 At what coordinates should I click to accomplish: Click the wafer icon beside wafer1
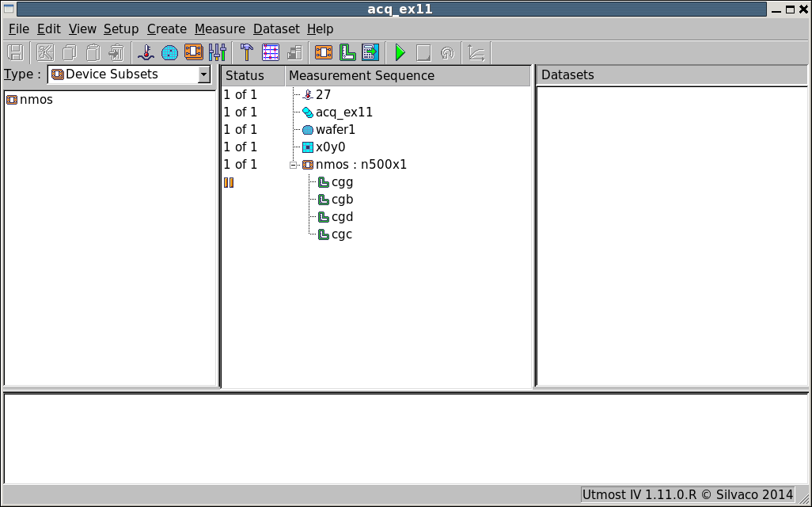pyautogui.click(x=308, y=130)
